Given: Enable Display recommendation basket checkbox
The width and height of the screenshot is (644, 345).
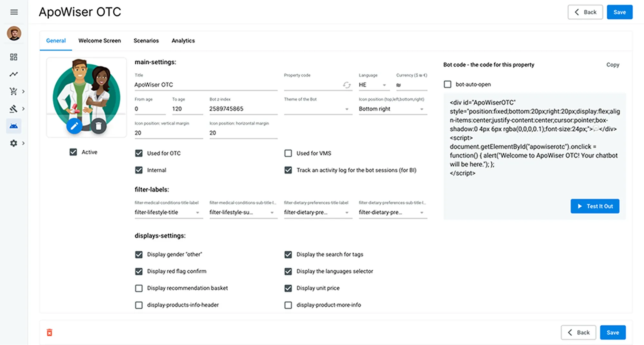Looking at the screenshot, I should [x=139, y=288].
